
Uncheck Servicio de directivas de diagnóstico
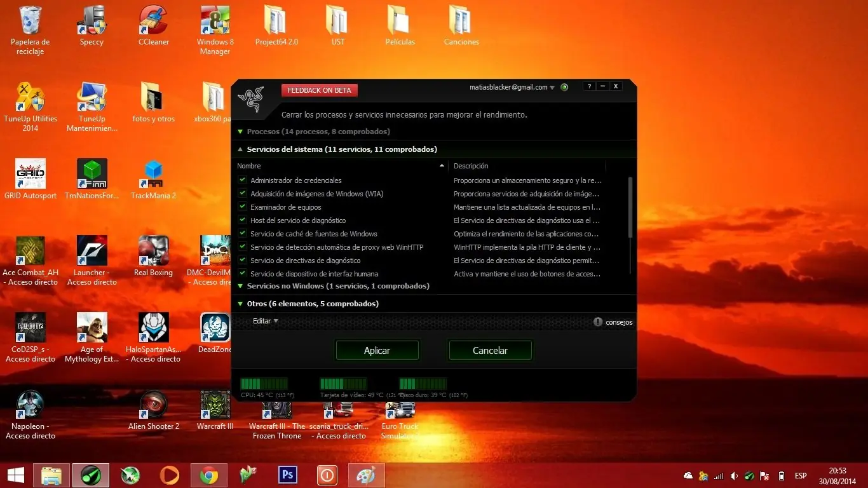tap(242, 260)
